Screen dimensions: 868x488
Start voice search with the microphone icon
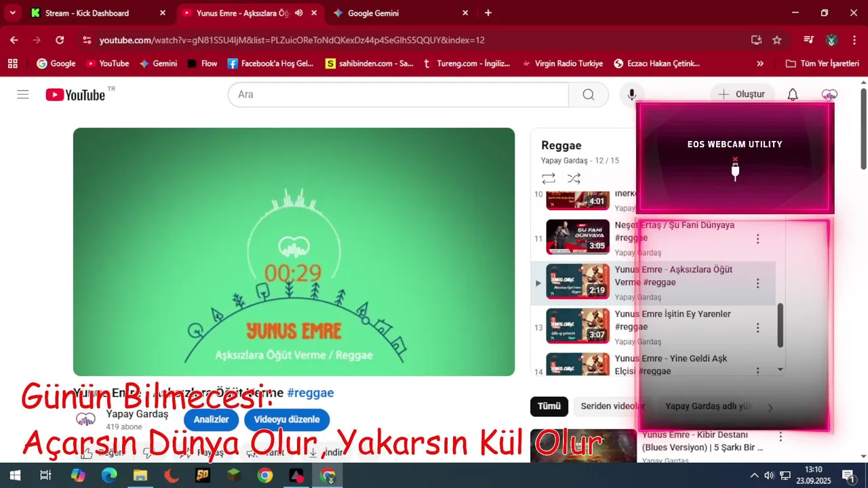(631, 94)
